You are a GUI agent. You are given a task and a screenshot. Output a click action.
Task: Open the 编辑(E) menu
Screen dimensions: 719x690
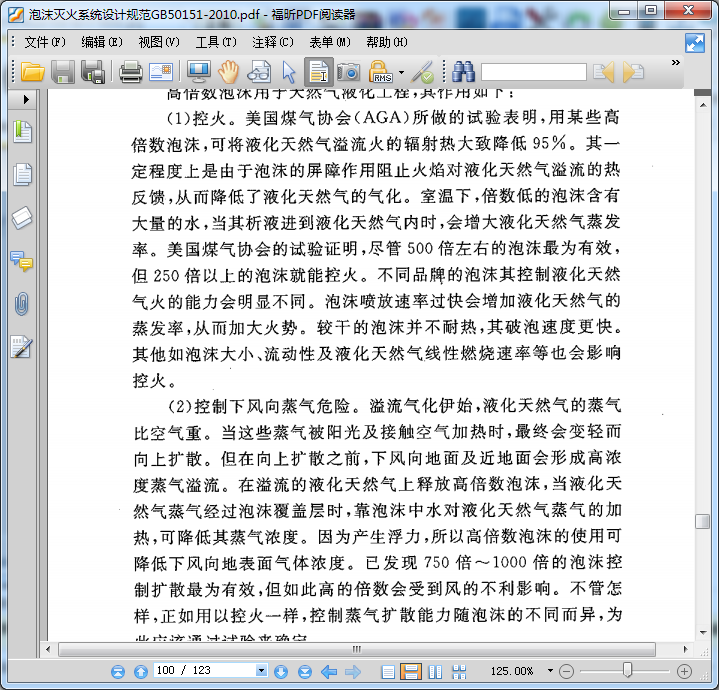click(102, 42)
